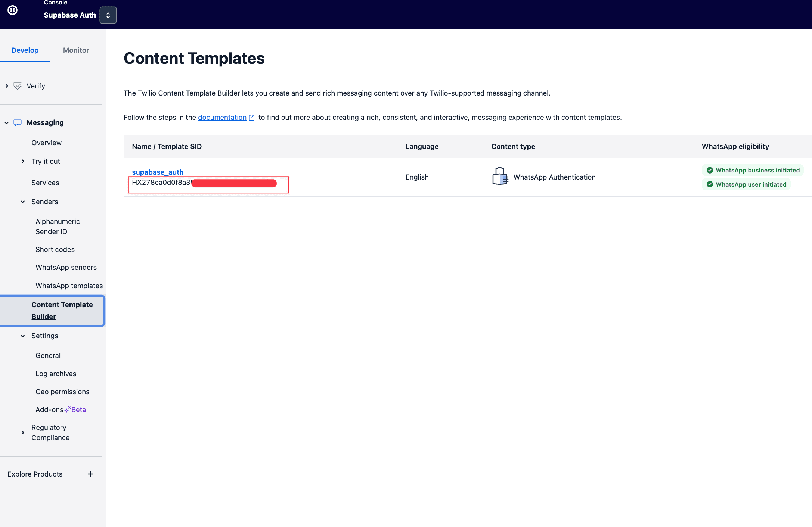
Task: Expand the Verify section
Action: tap(7, 86)
